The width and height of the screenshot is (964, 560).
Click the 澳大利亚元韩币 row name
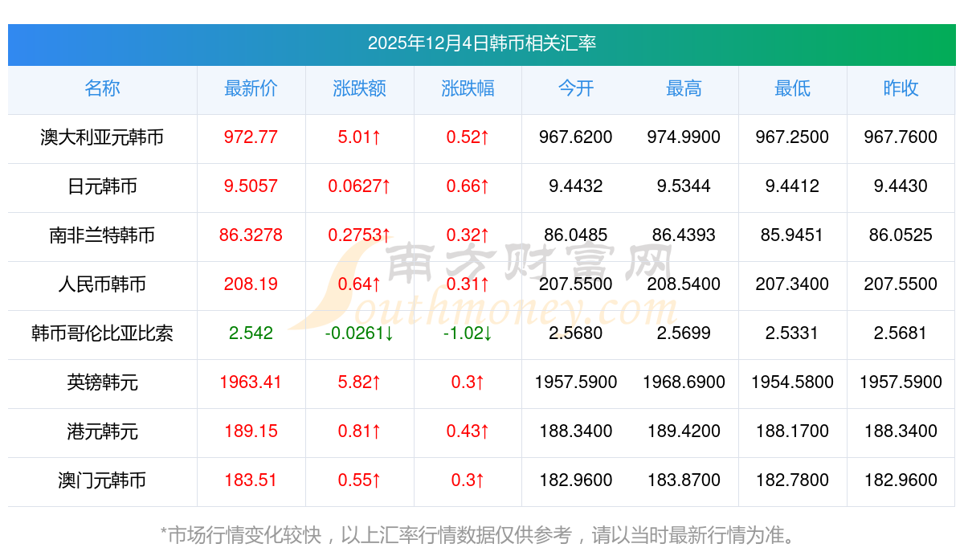pos(102,137)
